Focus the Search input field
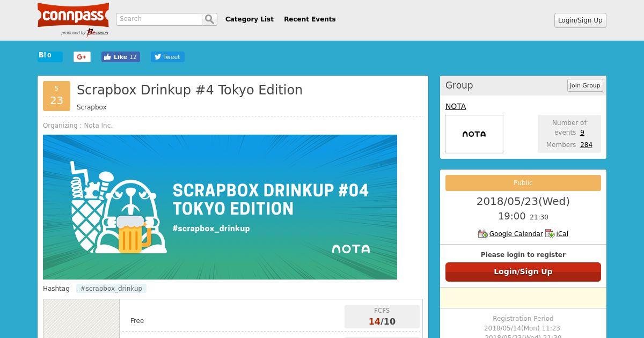The image size is (644, 338). [159, 19]
